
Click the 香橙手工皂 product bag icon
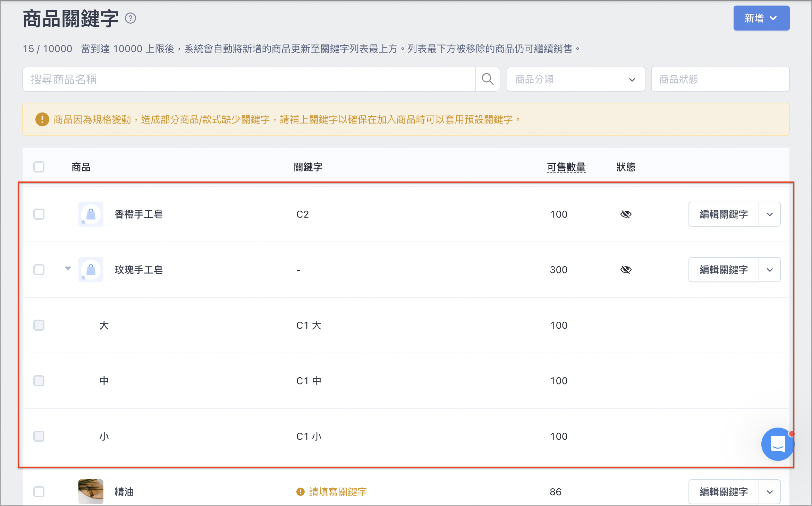[x=91, y=214]
